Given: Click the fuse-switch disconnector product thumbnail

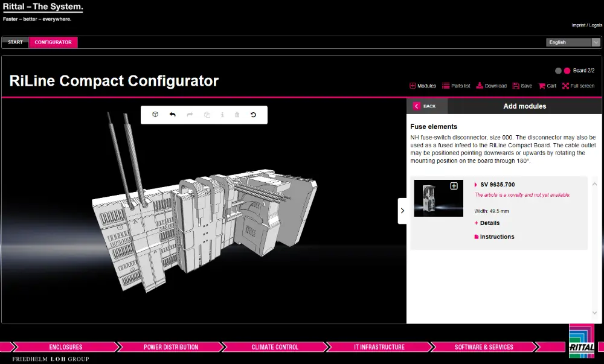Looking at the screenshot, I should click(x=438, y=199).
